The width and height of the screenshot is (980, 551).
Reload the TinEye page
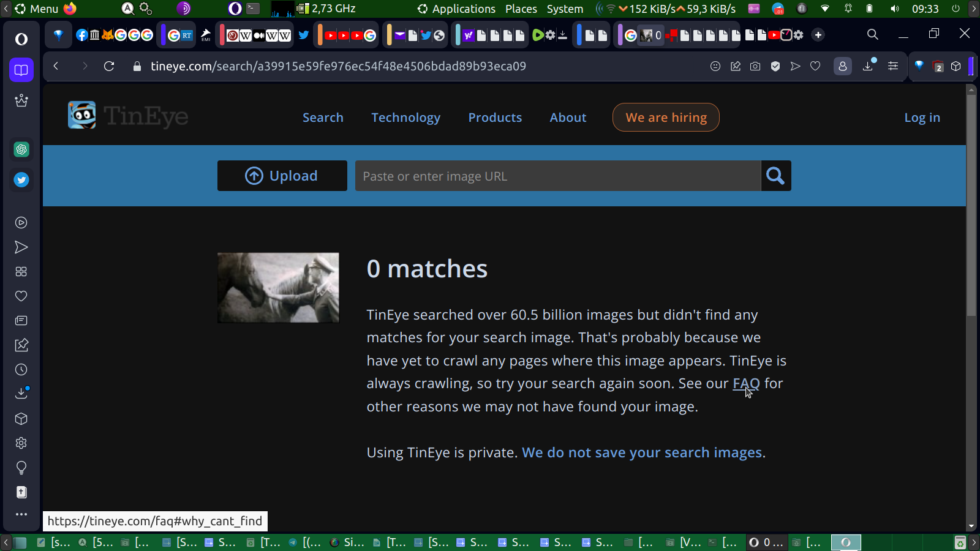(109, 66)
